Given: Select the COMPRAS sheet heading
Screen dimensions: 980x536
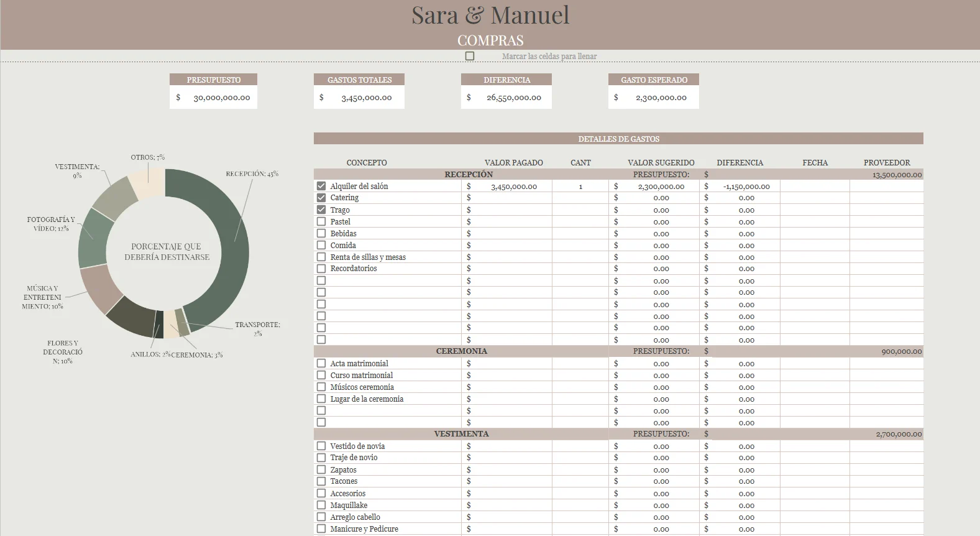Looking at the screenshot, I should (x=490, y=40).
